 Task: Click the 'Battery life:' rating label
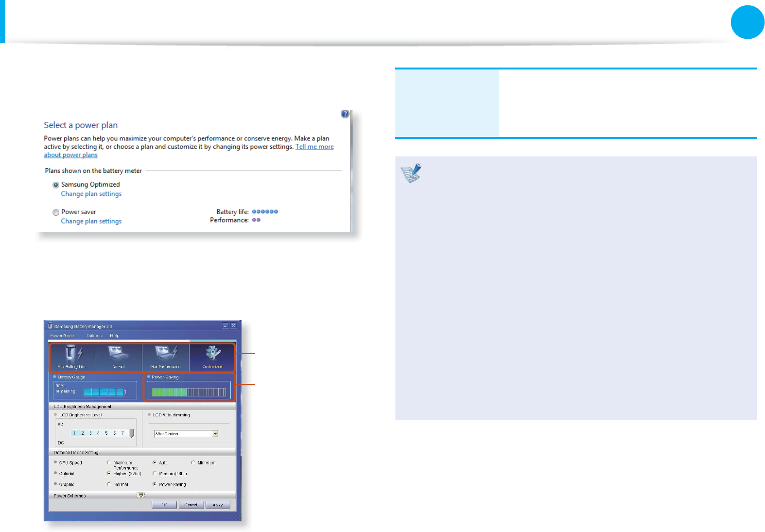tap(232, 212)
